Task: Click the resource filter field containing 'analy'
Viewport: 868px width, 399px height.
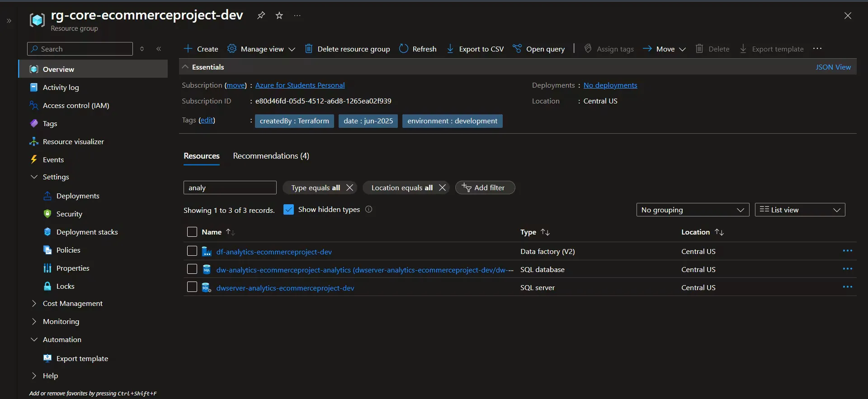Action: 230,188
